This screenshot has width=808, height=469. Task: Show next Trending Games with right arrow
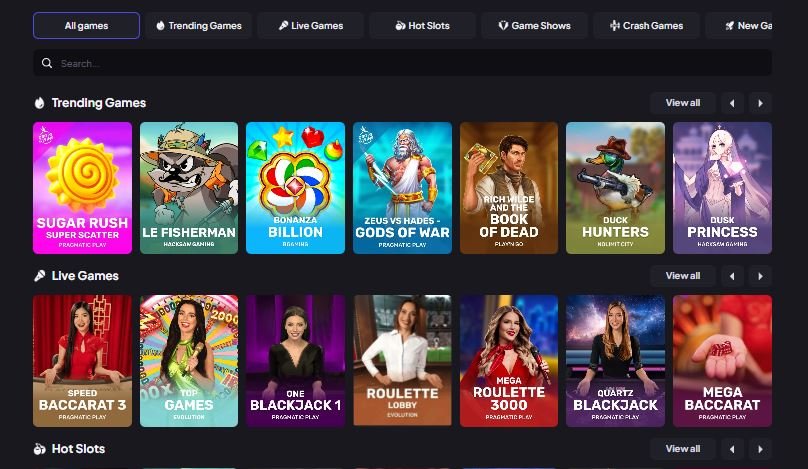[x=760, y=103]
